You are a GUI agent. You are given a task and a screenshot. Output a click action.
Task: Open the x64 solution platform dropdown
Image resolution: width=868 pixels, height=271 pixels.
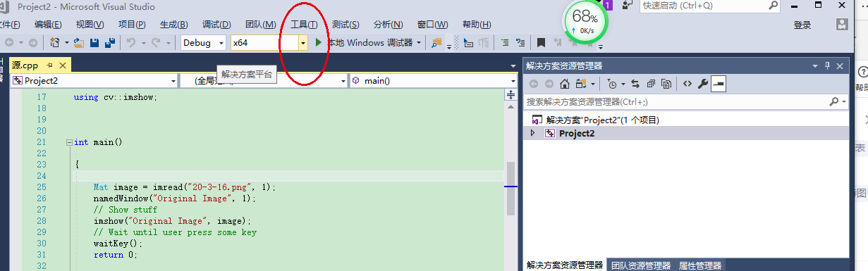[303, 42]
